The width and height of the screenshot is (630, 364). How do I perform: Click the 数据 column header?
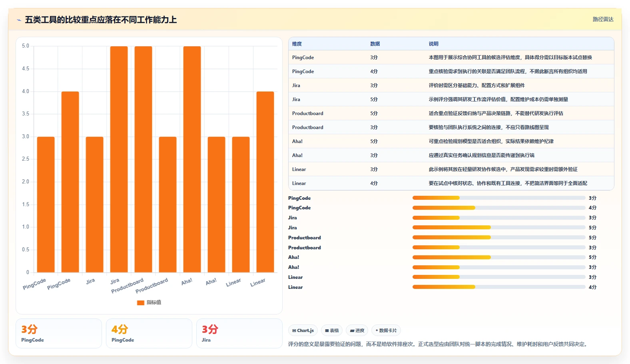[x=375, y=44]
